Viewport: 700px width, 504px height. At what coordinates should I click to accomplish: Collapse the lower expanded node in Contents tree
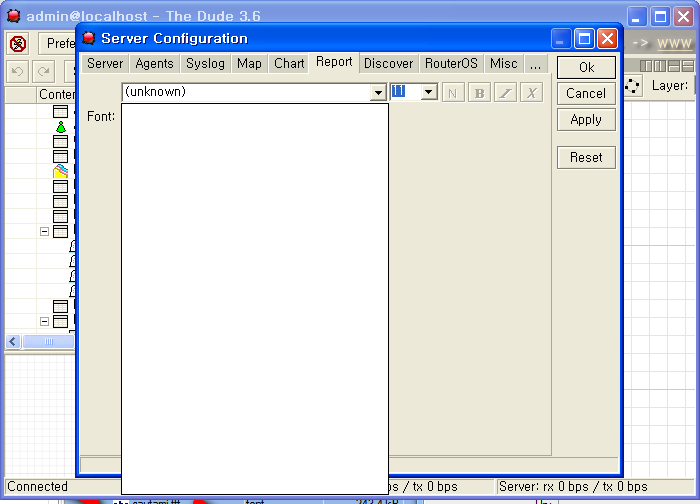[x=44, y=321]
